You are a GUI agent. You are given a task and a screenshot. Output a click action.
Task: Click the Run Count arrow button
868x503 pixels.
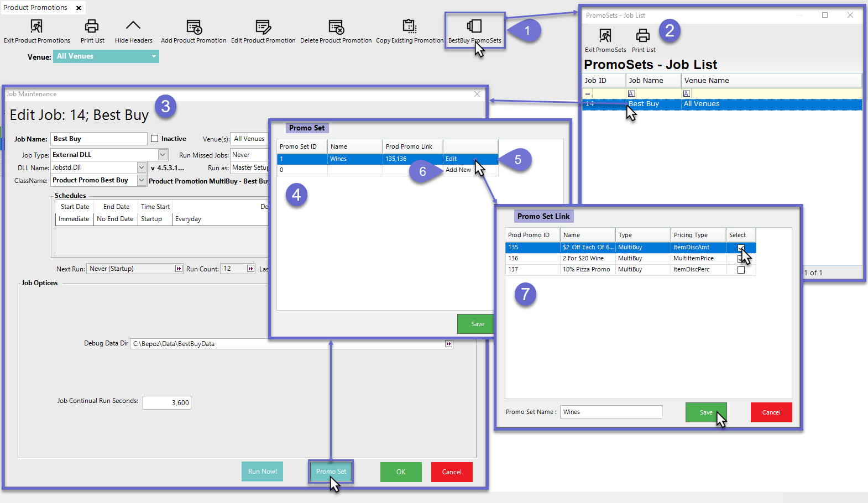point(250,269)
